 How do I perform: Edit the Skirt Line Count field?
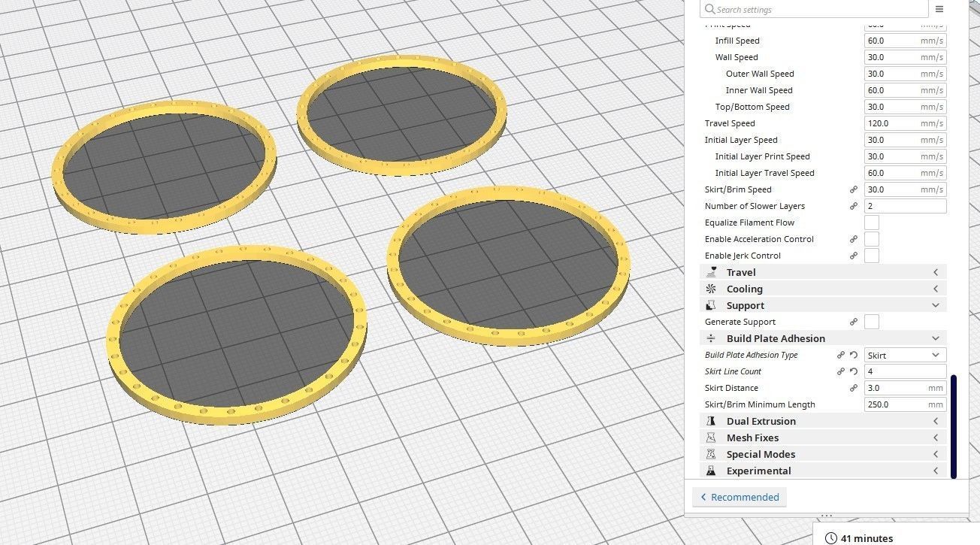coord(906,371)
